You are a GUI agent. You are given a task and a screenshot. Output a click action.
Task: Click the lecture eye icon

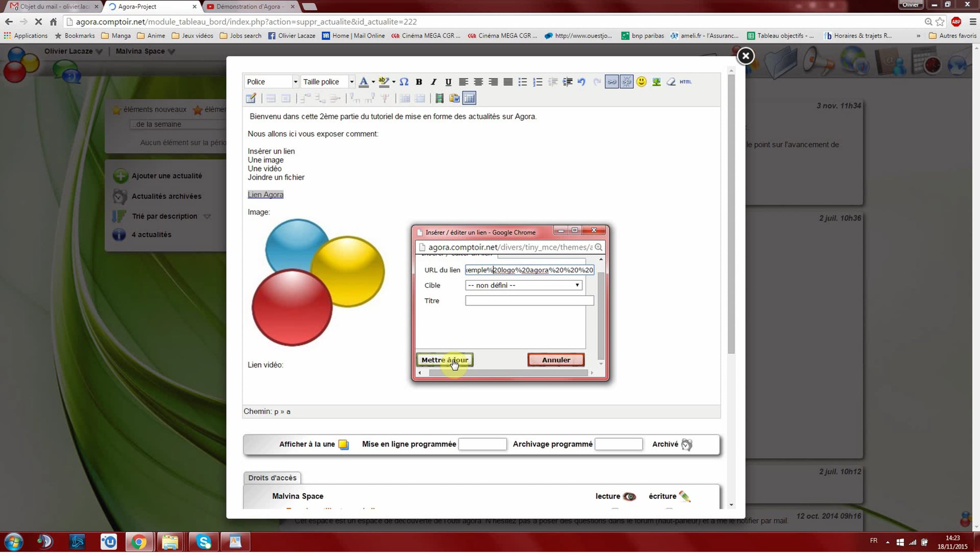[x=629, y=496]
